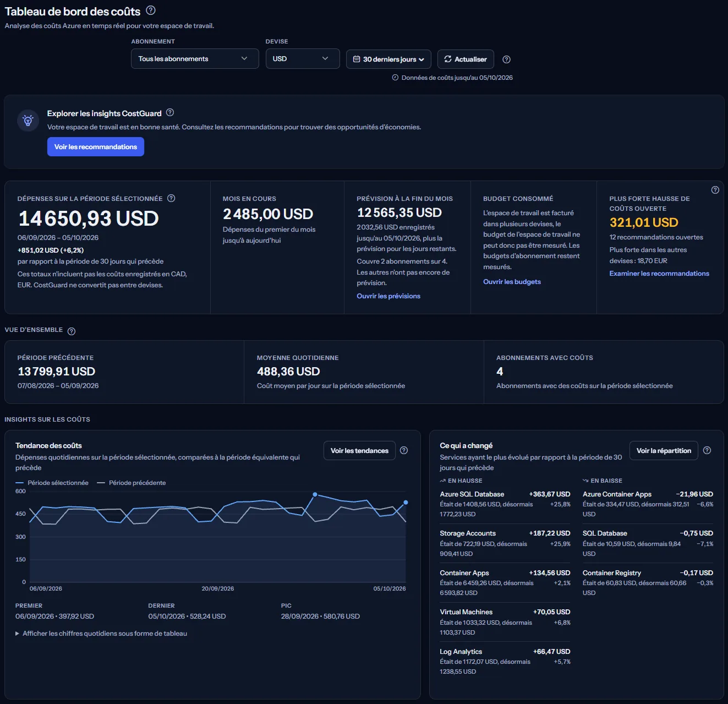Click the Période précédente legend entry
This screenshot has height=704, width=728.
(x=132, y=483)
